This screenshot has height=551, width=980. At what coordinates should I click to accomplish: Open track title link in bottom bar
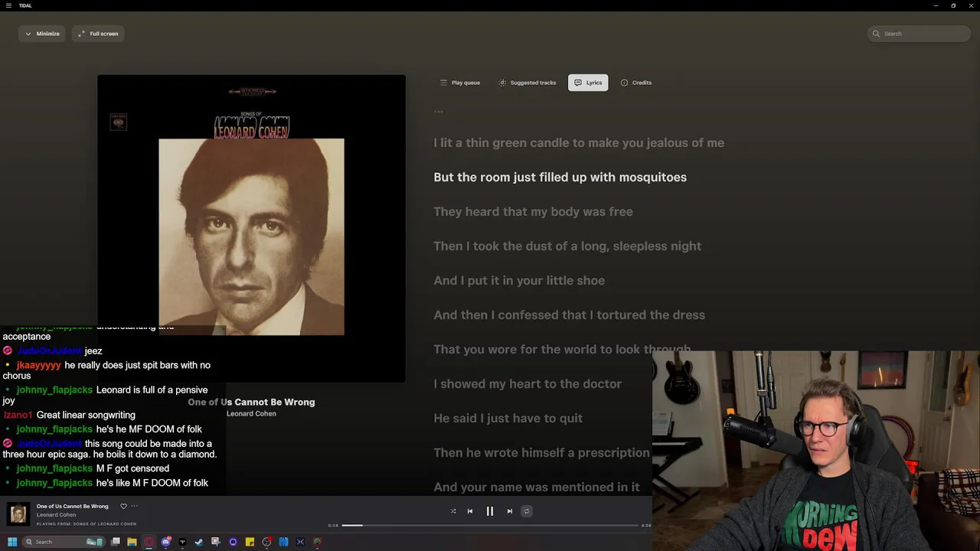pyautogui.click(x=73, y=506)
